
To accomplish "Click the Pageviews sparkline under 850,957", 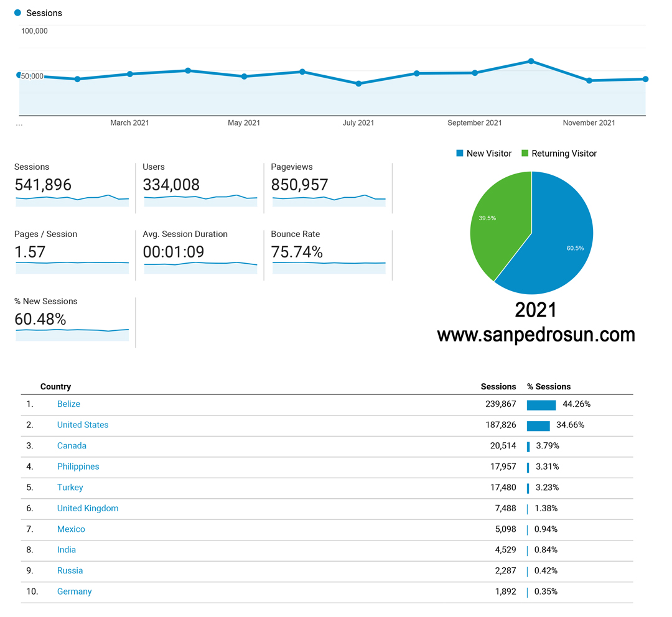I will click(329, 200).
